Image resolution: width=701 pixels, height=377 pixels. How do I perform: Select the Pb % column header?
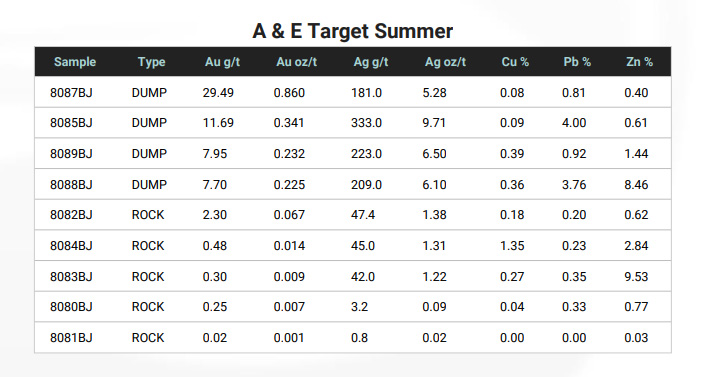tap(577, 62)
